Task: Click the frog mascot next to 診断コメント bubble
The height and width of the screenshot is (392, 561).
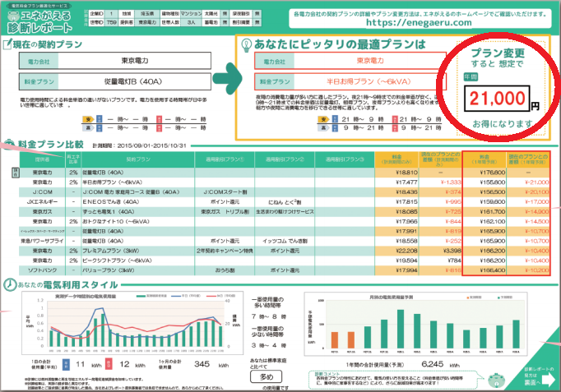Action: coord(496,380)
